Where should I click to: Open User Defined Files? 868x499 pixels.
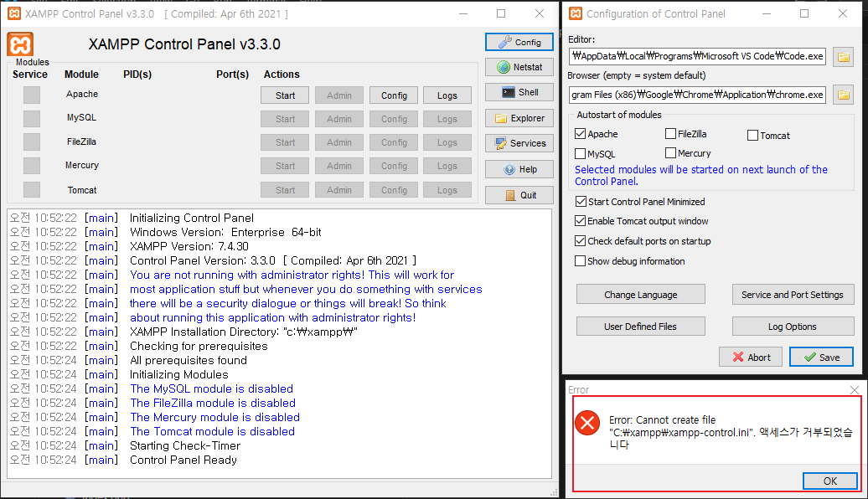(x=640, y=326)
